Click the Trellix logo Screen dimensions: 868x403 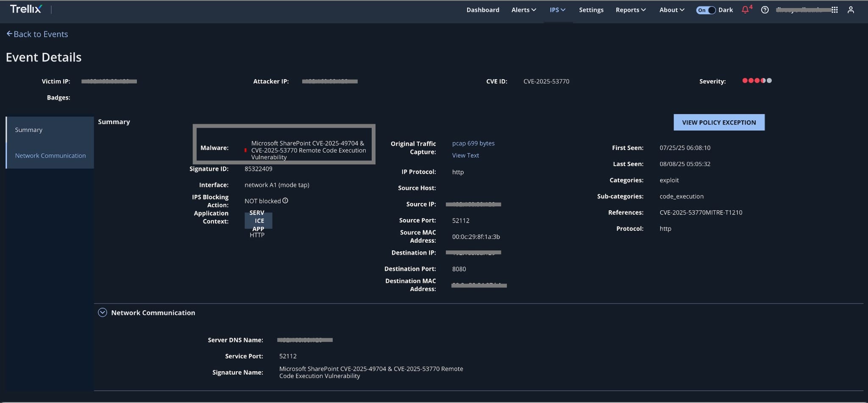(x=26, y=9)
